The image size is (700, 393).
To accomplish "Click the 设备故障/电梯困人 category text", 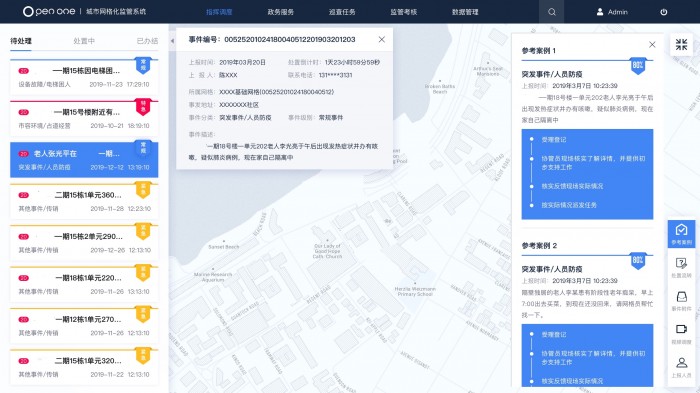I will point(44,84).
